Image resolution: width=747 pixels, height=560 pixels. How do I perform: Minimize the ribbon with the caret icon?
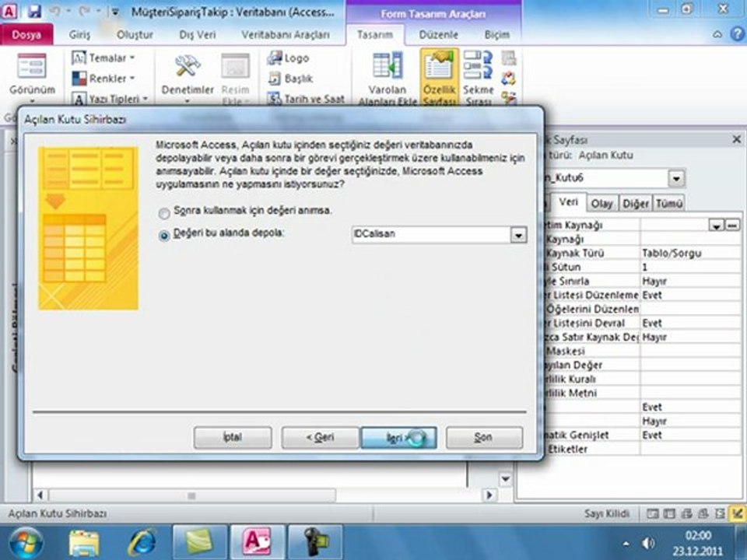pyautogui.click(x=717, y=34)
